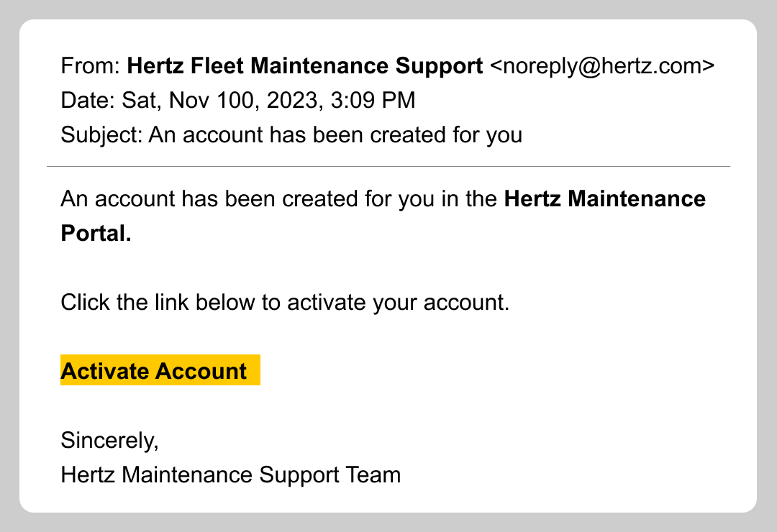
Task: Click the noreply@hertz.com sender address
Action: click(602, 66)
